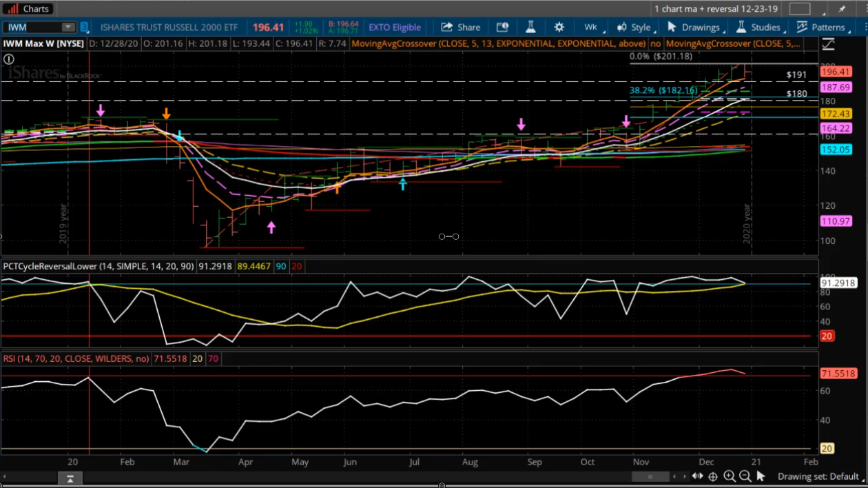This screenshot has width=868, height=488.
Task: Click the 71.5518 RSI value bubble
Action: (838, 374)
